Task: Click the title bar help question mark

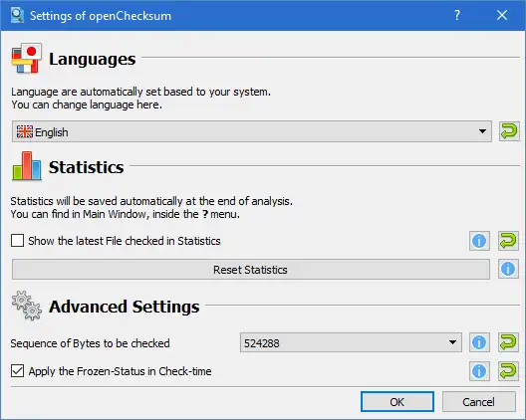Action: click(457, 15)
